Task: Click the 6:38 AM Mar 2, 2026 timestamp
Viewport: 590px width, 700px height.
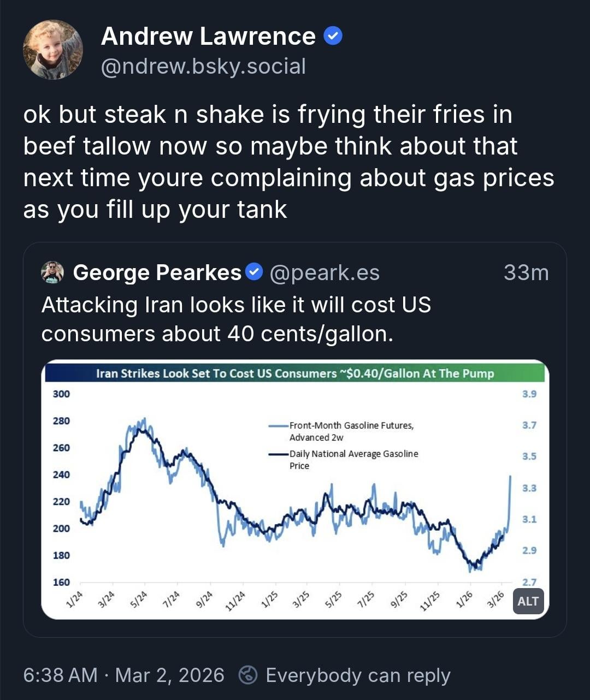Action: point(123,675)
